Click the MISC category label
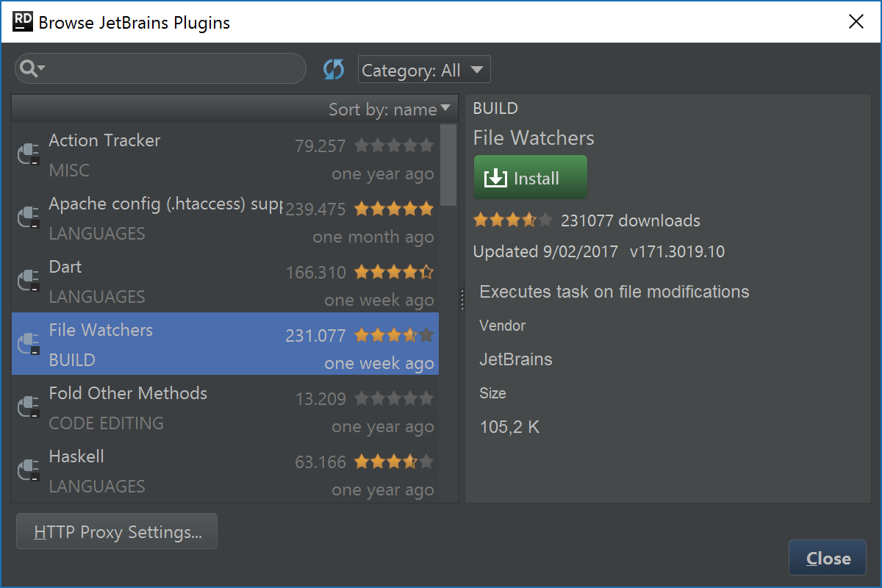This screenshot has width=882, height=588. point(69,171)
